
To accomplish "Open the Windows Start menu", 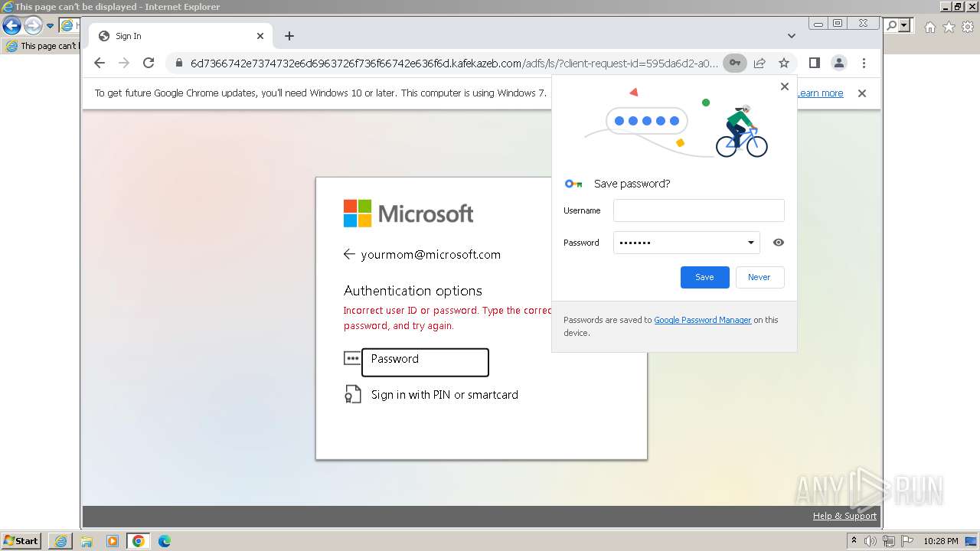I will click(x=21, y=541).
